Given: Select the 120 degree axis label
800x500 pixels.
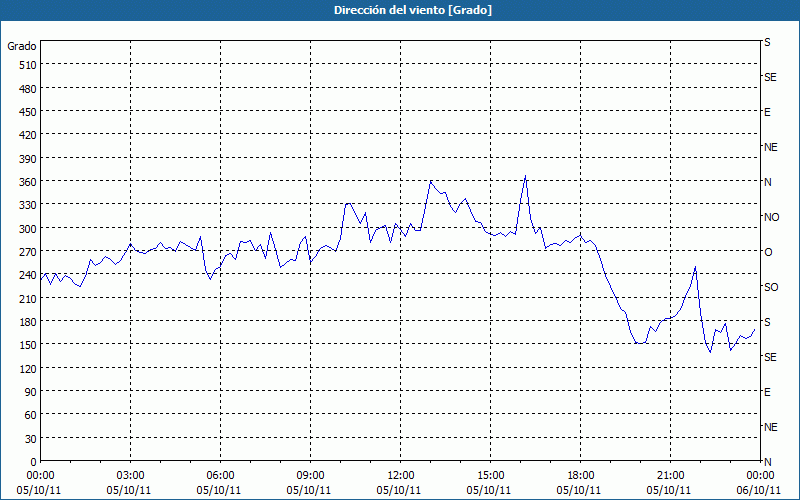Looking at the screenshot, I should (28, 369).
